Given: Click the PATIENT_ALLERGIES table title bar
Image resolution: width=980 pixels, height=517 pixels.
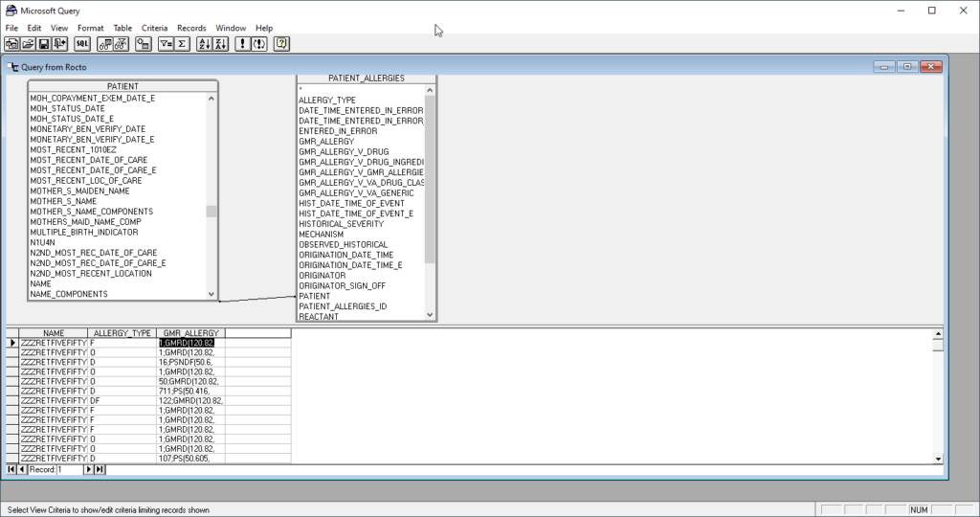Looking at the screenshot, I should pos(367,79).
